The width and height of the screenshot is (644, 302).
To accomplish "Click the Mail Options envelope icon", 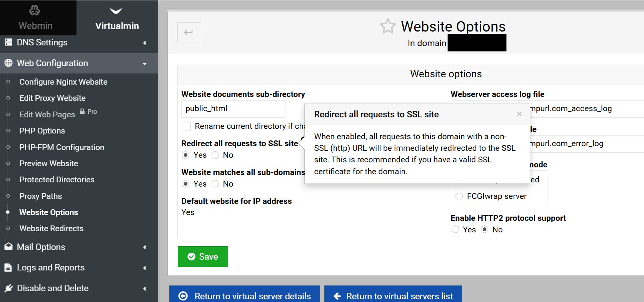I will click(8, 247).
